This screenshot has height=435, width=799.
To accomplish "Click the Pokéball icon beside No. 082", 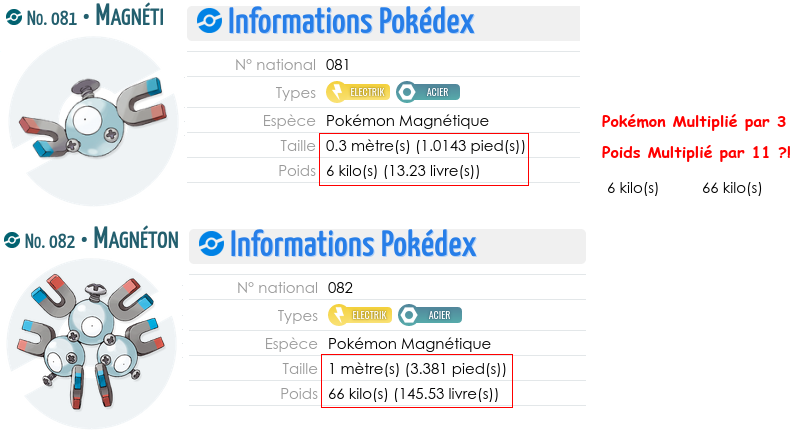I will click(x=12, y=241).
